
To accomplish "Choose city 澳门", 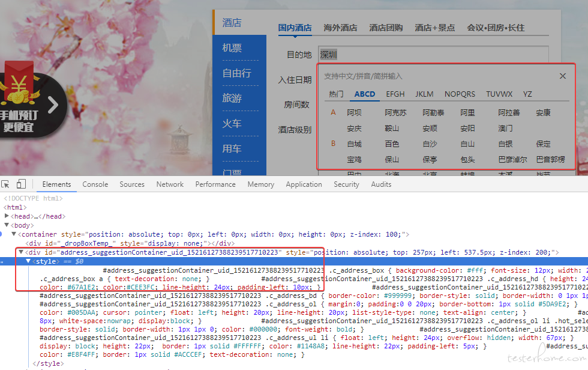I will 505,129.
